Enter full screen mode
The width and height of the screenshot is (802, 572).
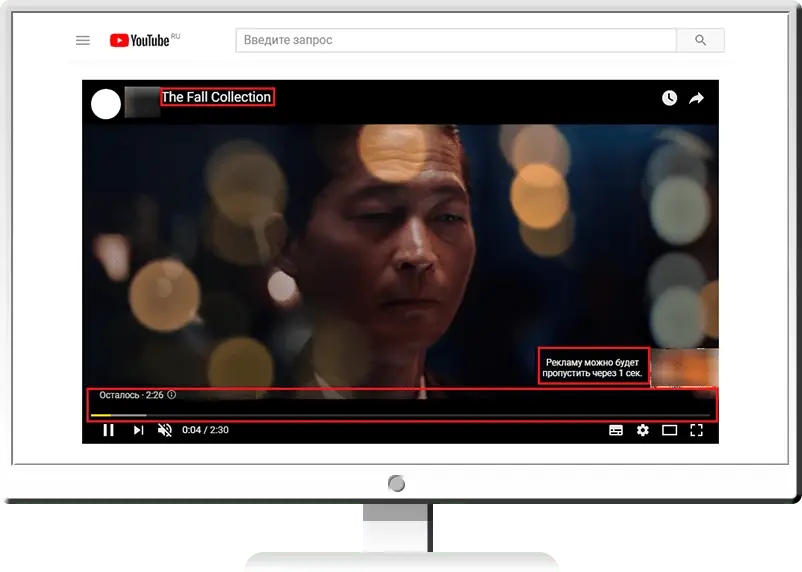(696, 430)
